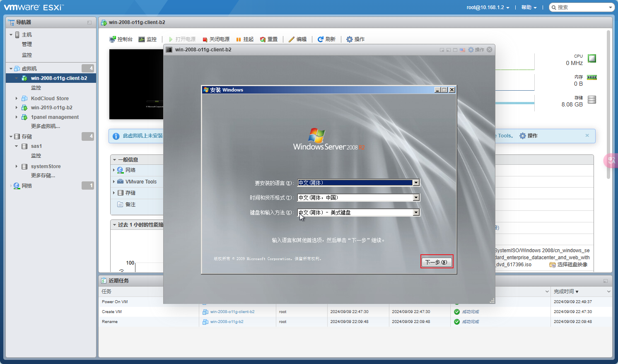The width and height of the screenshot is (618, 364).
Task: Click the 挂起 suspend toolbar button
Action: (245, 39)
